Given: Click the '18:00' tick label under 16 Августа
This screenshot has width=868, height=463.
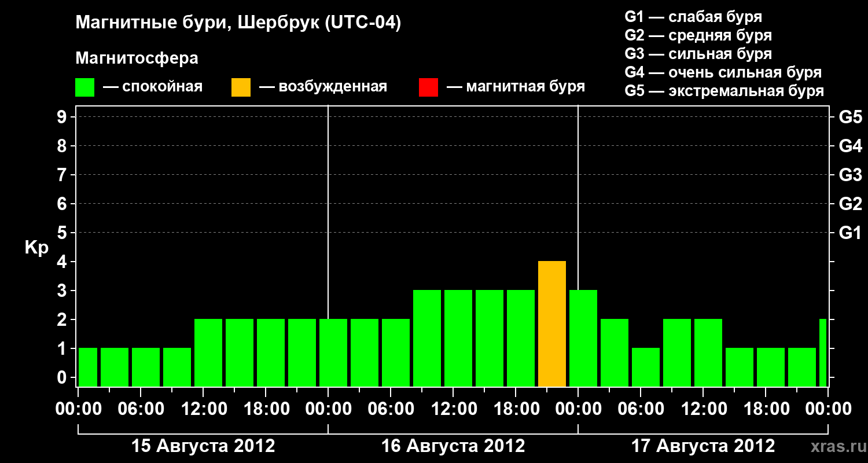Looking at the screenshot, I should (516, 409).
